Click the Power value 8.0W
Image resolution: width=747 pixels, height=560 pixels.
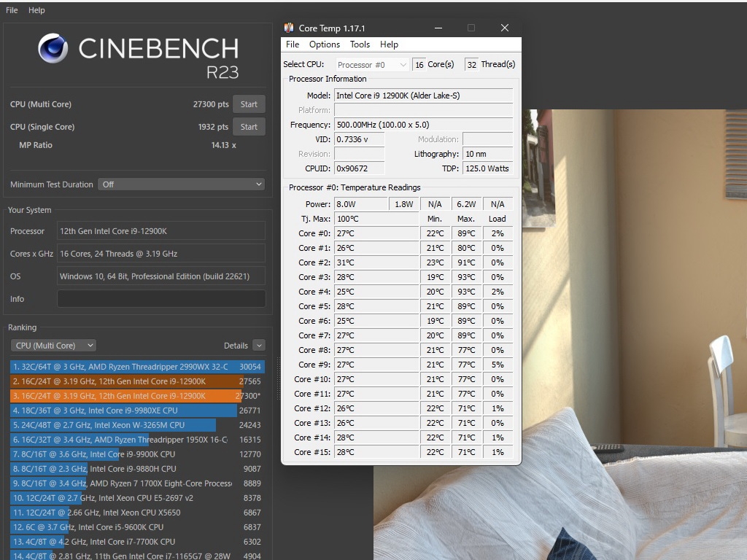click(x=361, y=204)
